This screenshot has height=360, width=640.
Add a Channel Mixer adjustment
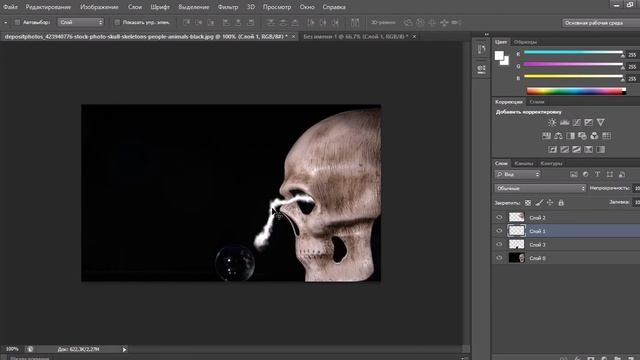click(x=594, y=136)
